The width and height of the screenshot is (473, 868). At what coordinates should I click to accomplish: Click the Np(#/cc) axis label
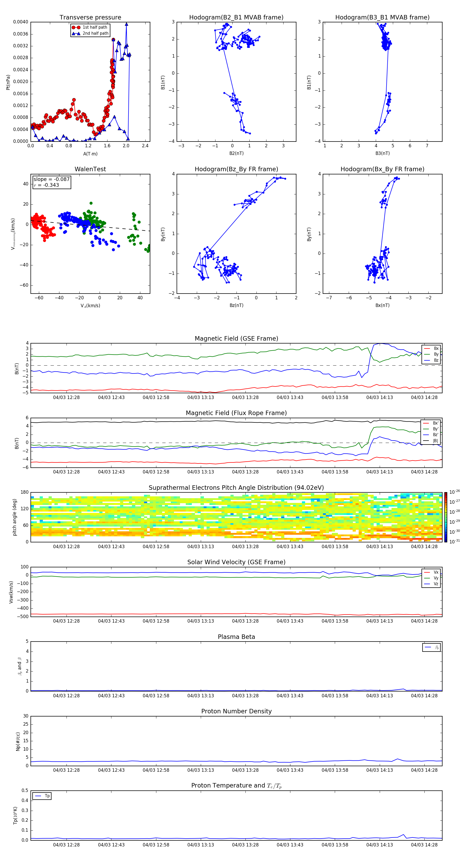[18, 741]
